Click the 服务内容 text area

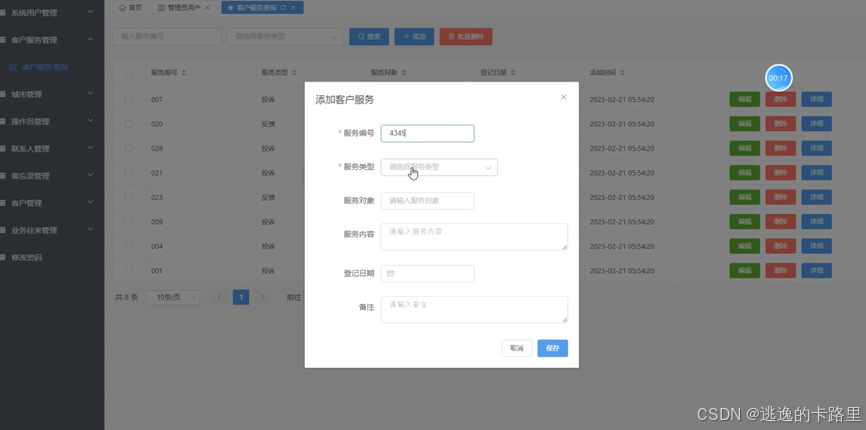(x=474, y=237)
